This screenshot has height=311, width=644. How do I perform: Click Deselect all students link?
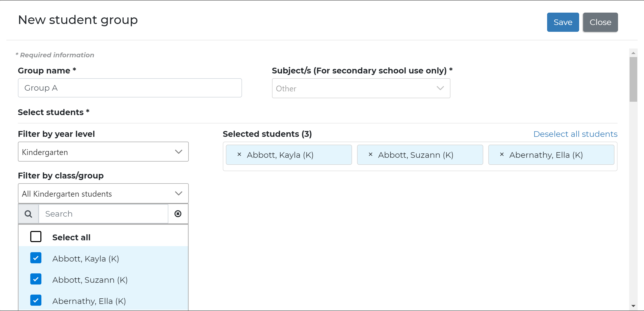click(x=575, y=134)
